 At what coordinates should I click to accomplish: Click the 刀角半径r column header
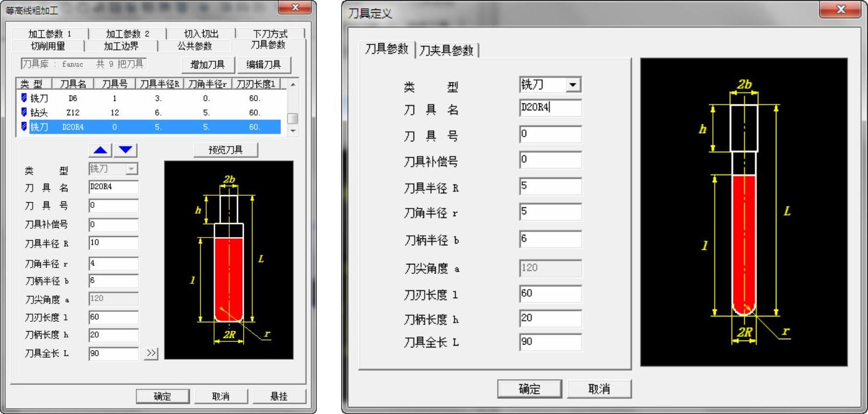(x=208, y=84)
